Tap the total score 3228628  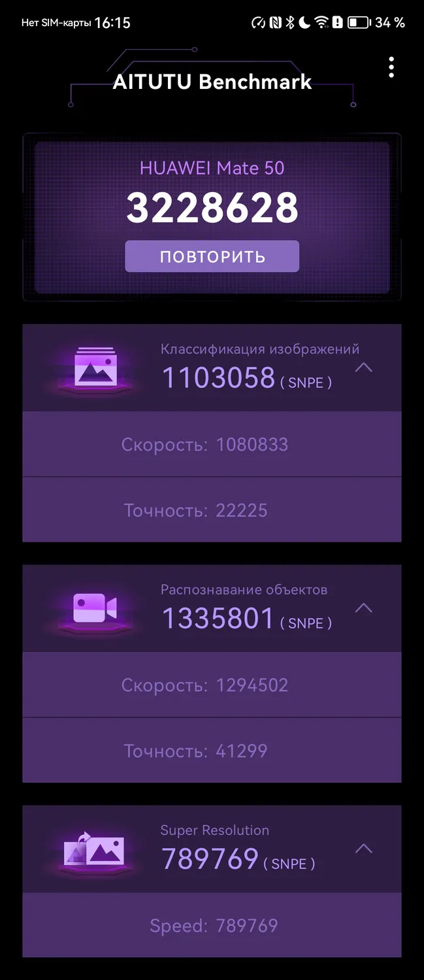(212, 208)
